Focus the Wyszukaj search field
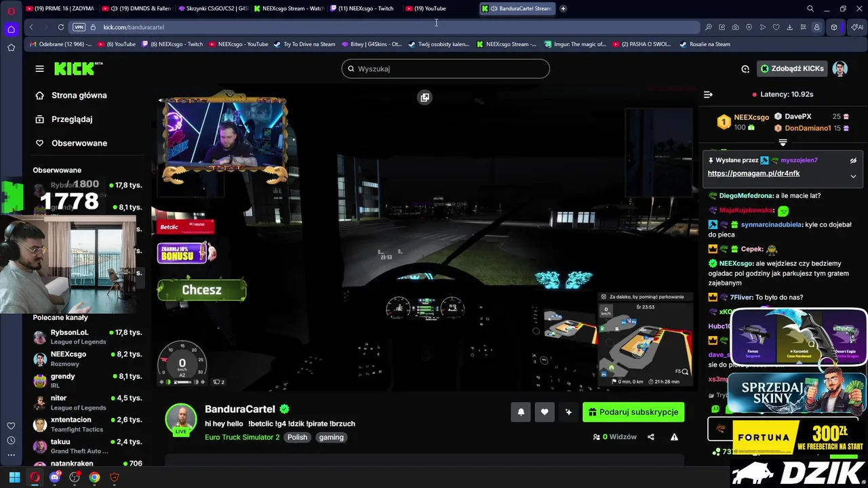This screenshot has width=868, height=488. [446, 68]
